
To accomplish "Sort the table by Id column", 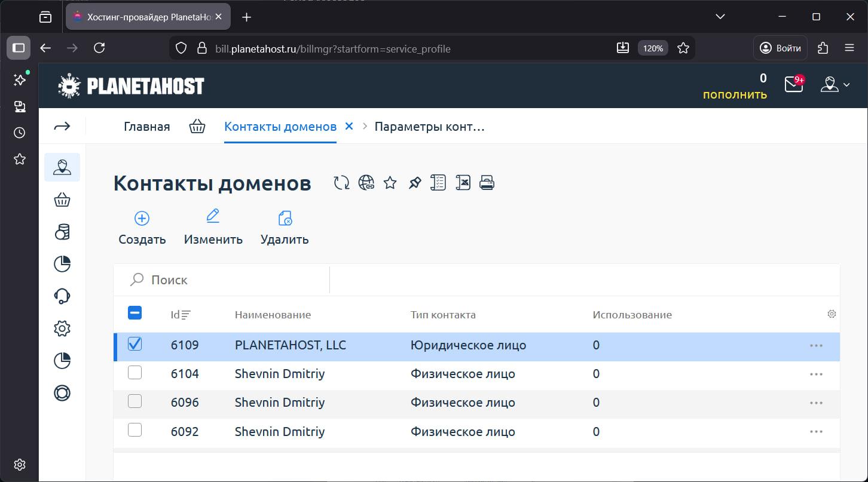I will pyautogui.click(x=179, y=314).
